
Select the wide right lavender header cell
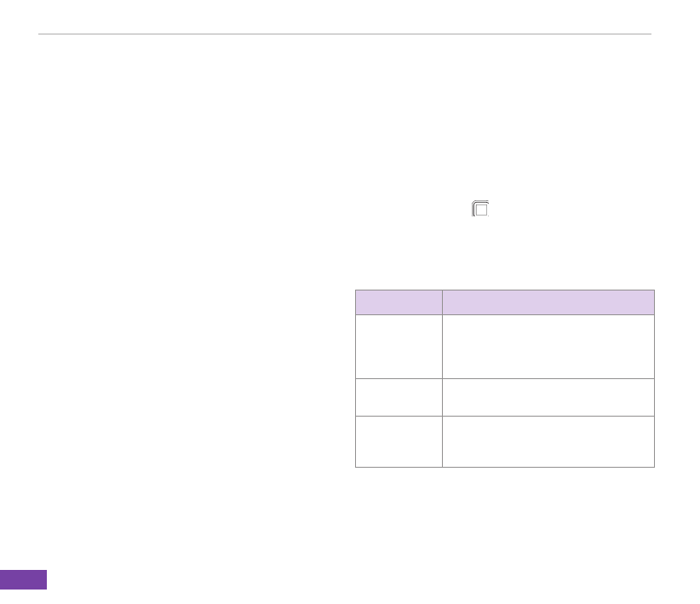(548, 302)
